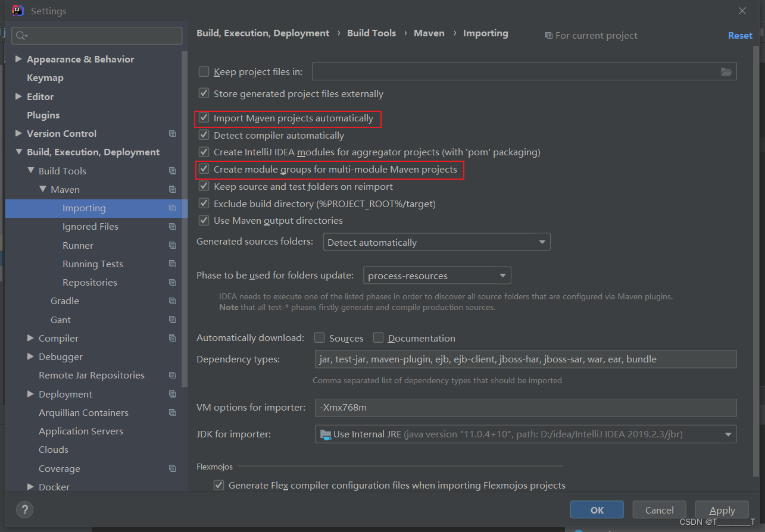Click the project-level icon next to Version Control
The width and height of the screenshot is (765, 532).
point(172,134)
